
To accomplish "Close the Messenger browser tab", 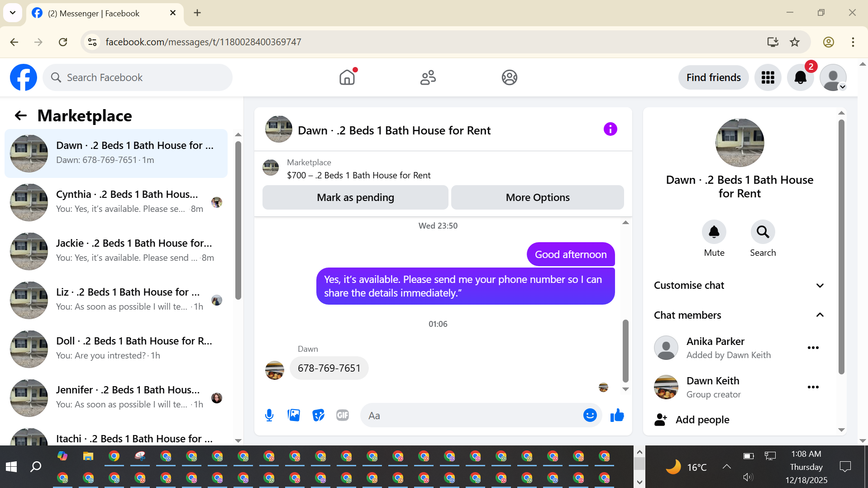I will [x=173, y=13].
